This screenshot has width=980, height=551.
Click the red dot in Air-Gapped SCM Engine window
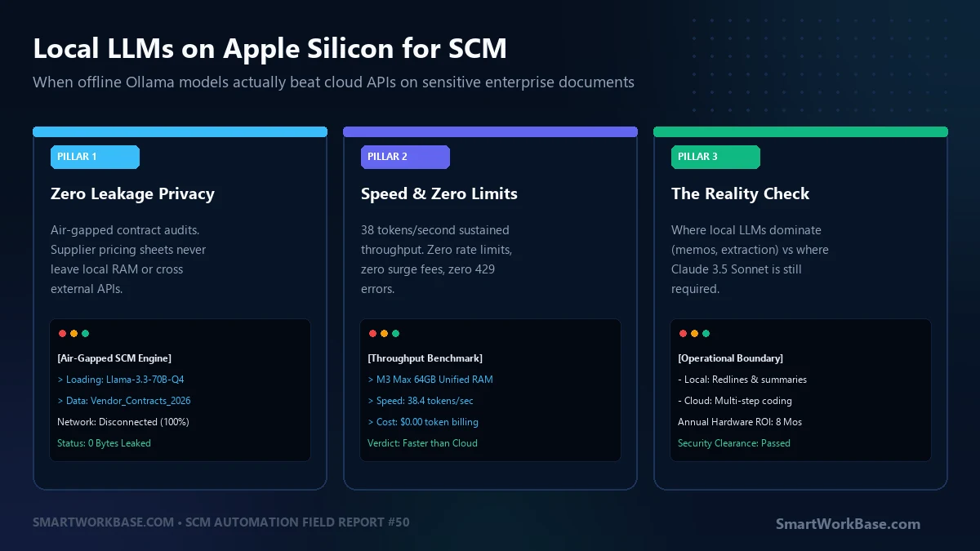[x=62, y=333]
